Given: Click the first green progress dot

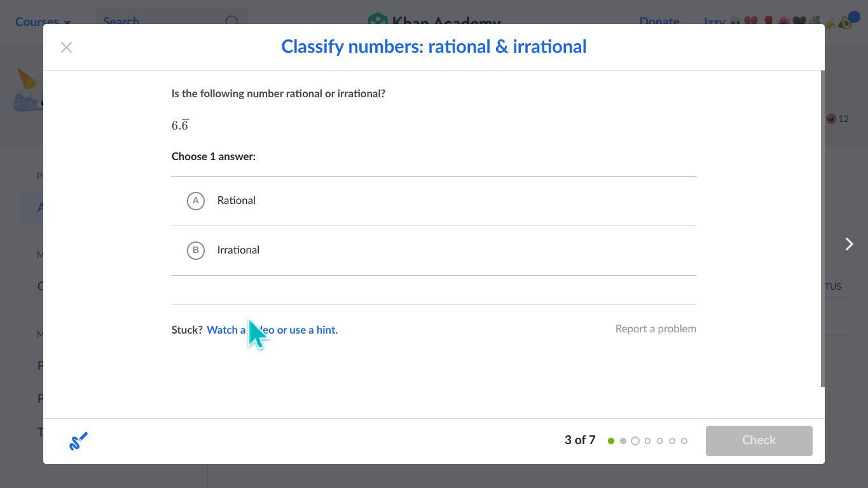Looking at the screenshot, I should pos(611,441).
